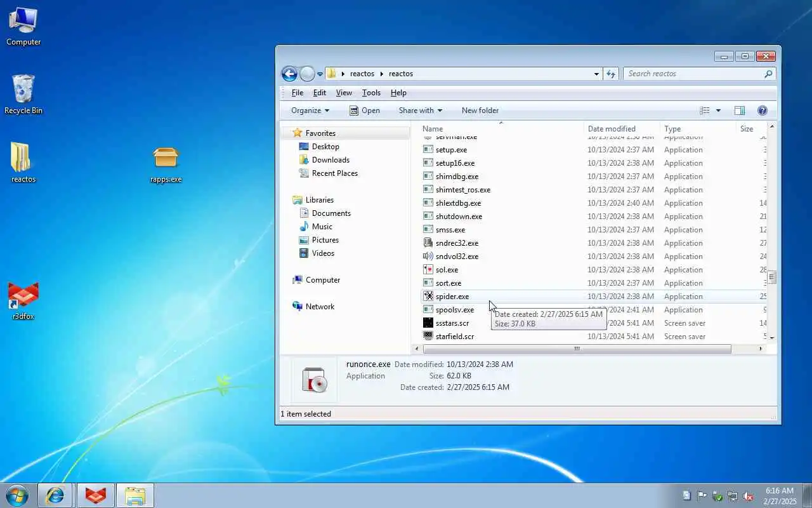Screen dimensions: 812x508
Task: Create a New folder
Action: coord(480,110)
